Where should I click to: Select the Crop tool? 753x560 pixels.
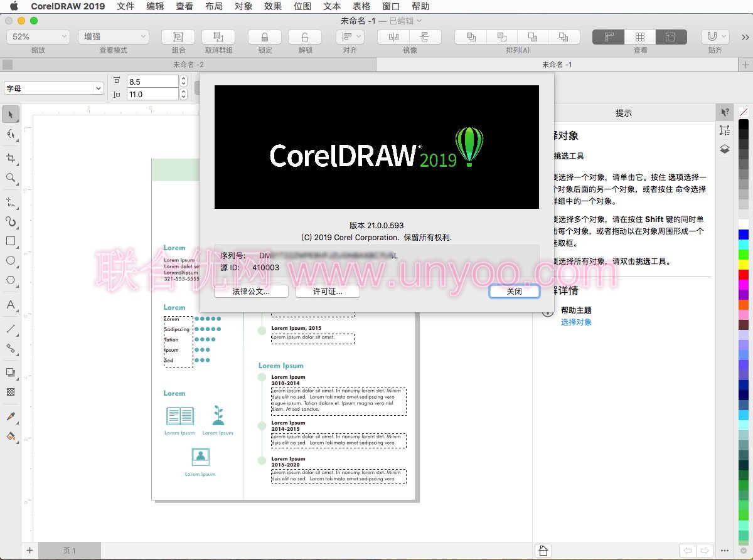[x=11, y=158]
